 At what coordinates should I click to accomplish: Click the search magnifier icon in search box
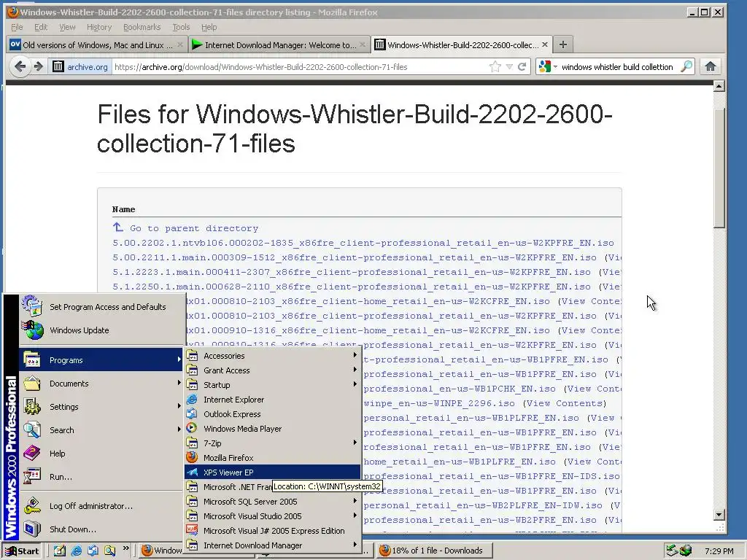tap(686, 66)
